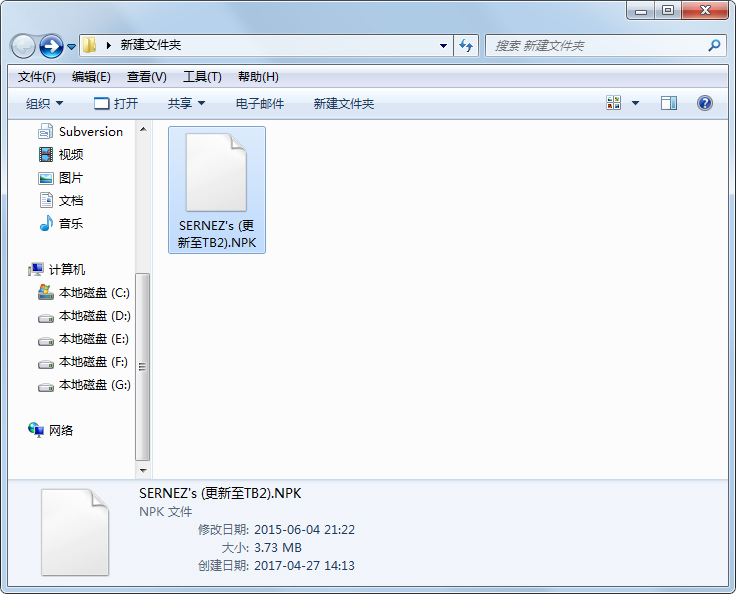The width and height of the screenshot is (736, 594).
Task: Click the sidebar scrollbar thumb
Action: tap(143, 367)
